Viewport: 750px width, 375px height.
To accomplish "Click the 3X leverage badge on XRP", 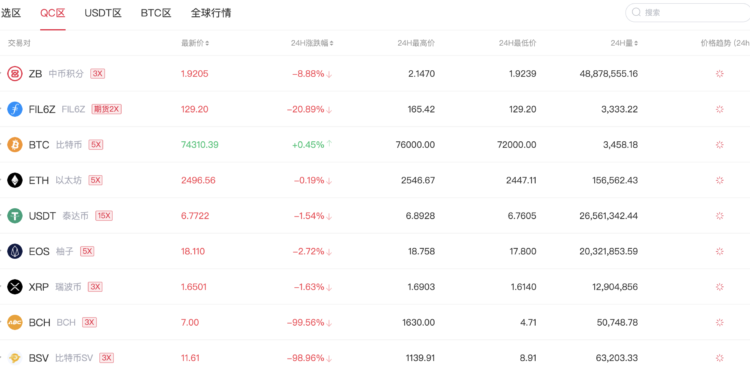I will pyautogui.click(x=96, y=287).
